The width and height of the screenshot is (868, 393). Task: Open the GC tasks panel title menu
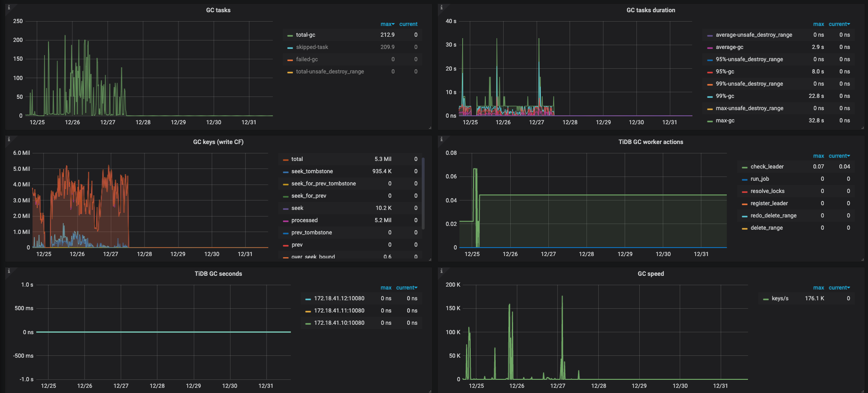click(218, 10)
